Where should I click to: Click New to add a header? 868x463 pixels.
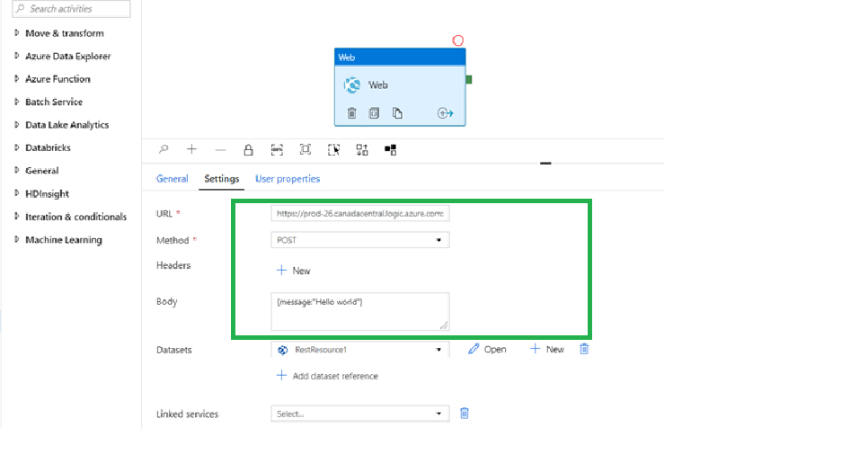[x=294, y=271]
